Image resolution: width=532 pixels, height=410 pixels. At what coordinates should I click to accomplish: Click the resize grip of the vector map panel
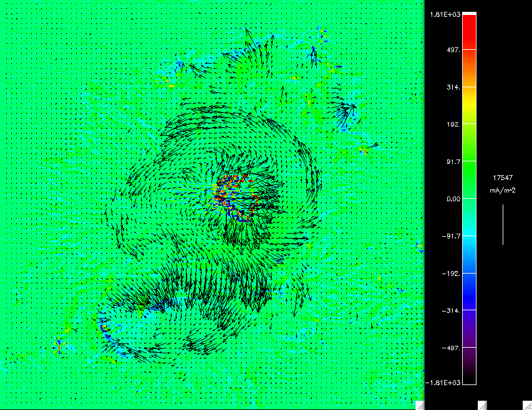tap(420, 405)
